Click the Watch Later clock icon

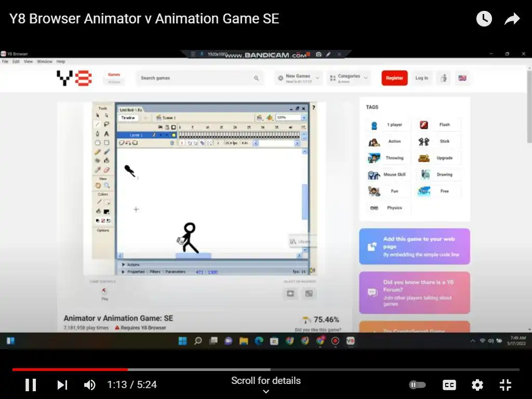[x=484, y=19]
